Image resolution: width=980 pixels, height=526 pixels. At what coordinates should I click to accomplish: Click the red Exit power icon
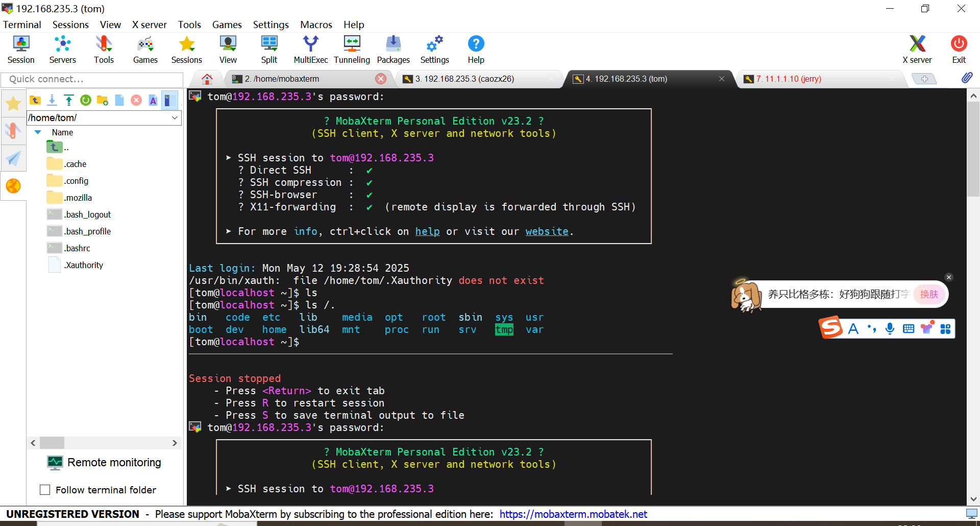959,50
